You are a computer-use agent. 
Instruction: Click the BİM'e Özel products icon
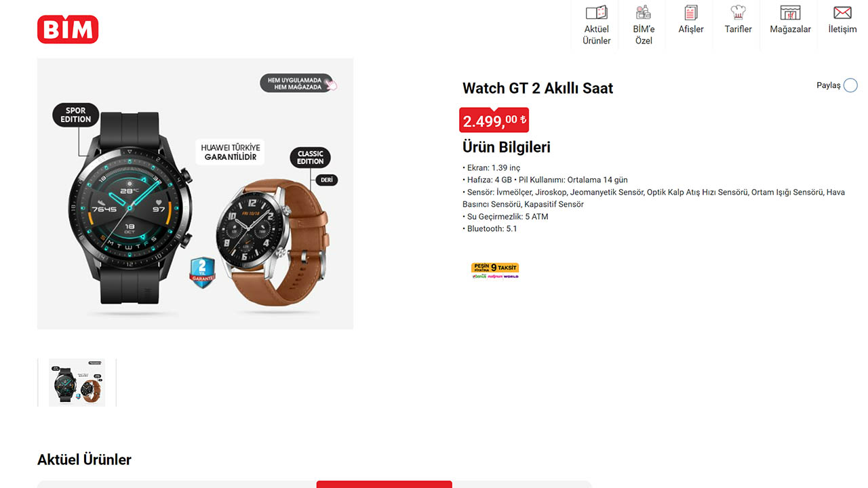click(644, 12)
